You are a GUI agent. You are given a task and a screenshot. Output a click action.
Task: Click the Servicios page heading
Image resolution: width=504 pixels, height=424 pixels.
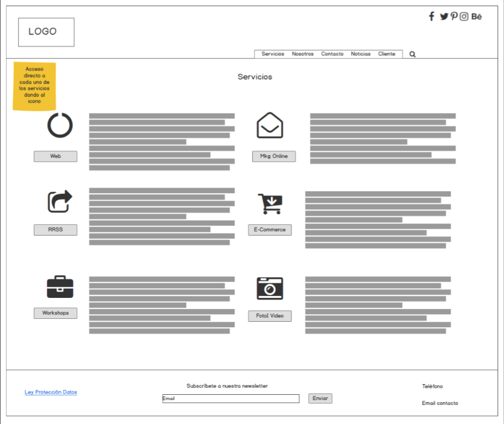click(x=255, y=77)
